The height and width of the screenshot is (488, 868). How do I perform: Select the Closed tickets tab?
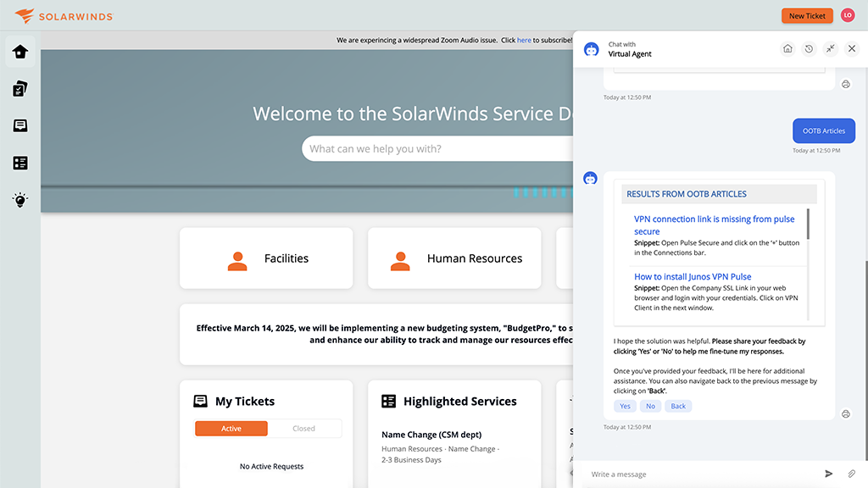304,428
